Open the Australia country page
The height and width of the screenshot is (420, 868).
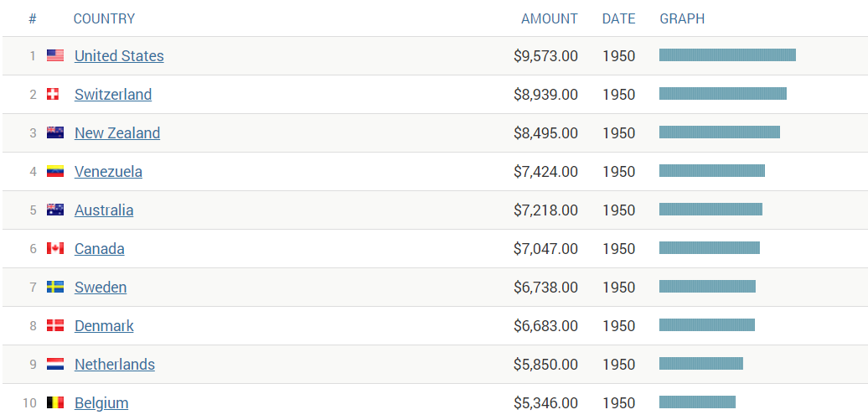104,210
